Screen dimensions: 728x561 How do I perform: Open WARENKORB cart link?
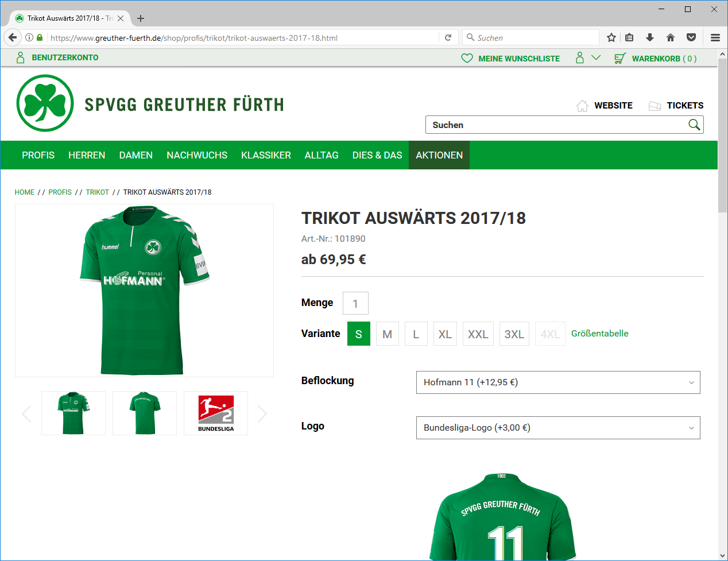(664, 59)
